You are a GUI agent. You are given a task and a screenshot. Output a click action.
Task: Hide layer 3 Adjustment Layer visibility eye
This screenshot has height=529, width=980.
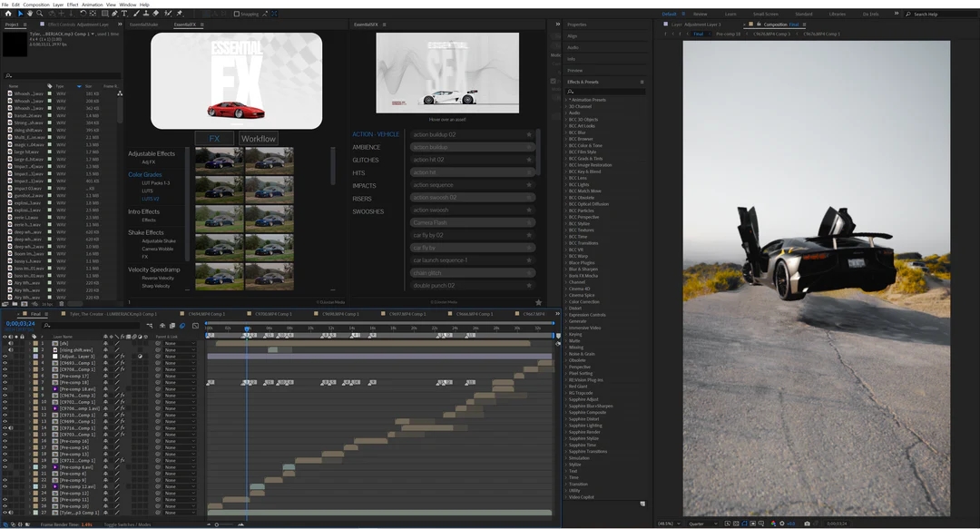[5, 357]
